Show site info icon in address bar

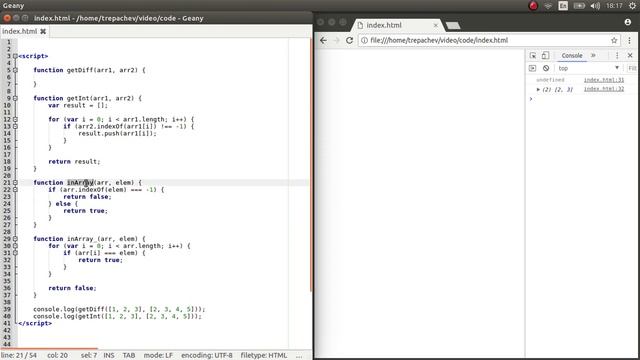pos(364,40)
